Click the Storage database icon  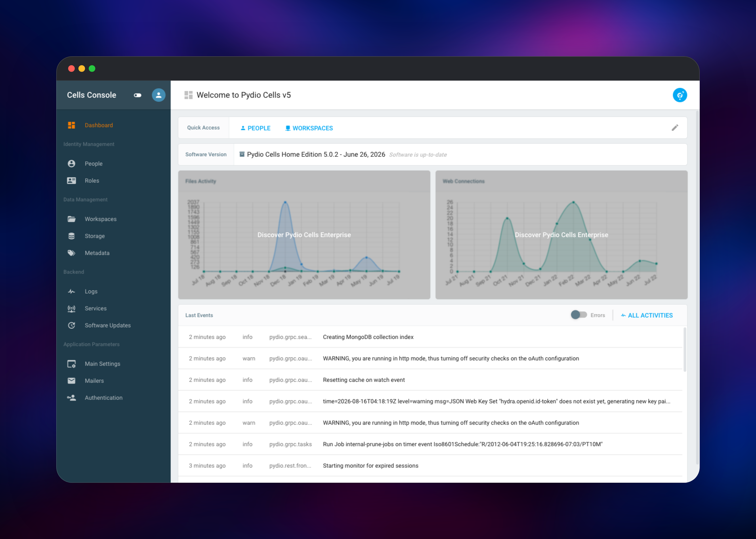click(x=71, y=236)
